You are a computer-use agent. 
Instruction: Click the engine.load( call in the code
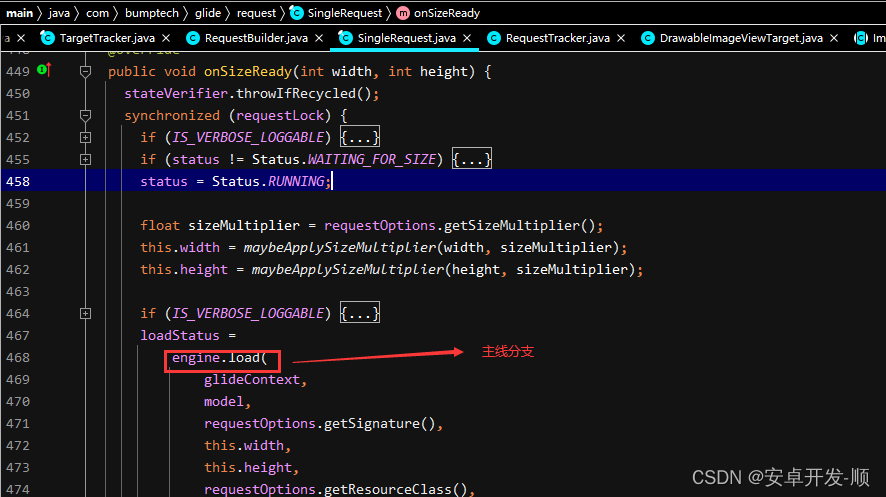[x=223, y=357]
